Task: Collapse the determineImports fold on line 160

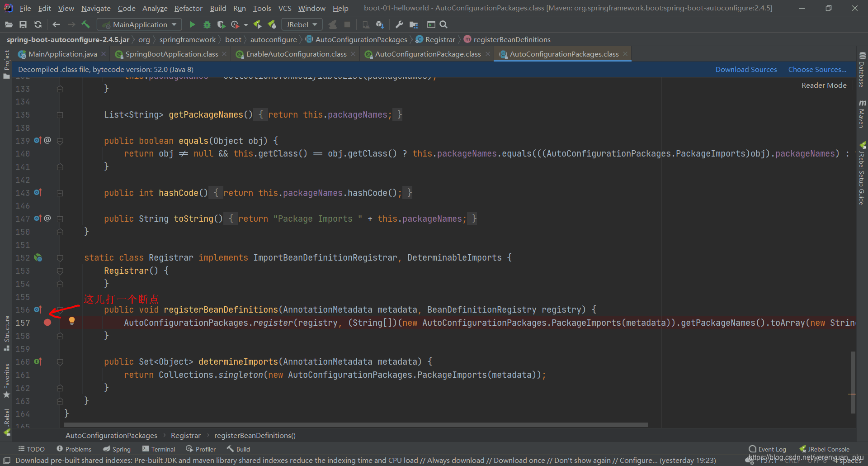Action: point(60,362)
